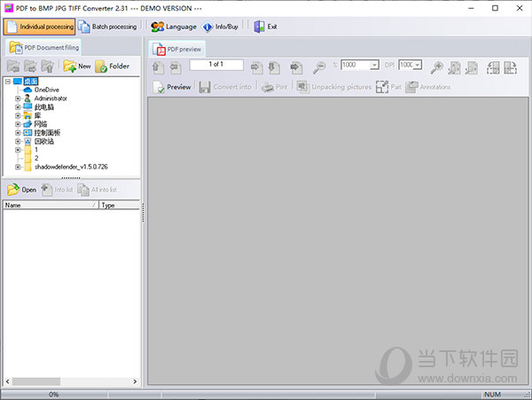Rotate page left icon
This screenshot has height=400, width=532.
(x=493, y=67)
